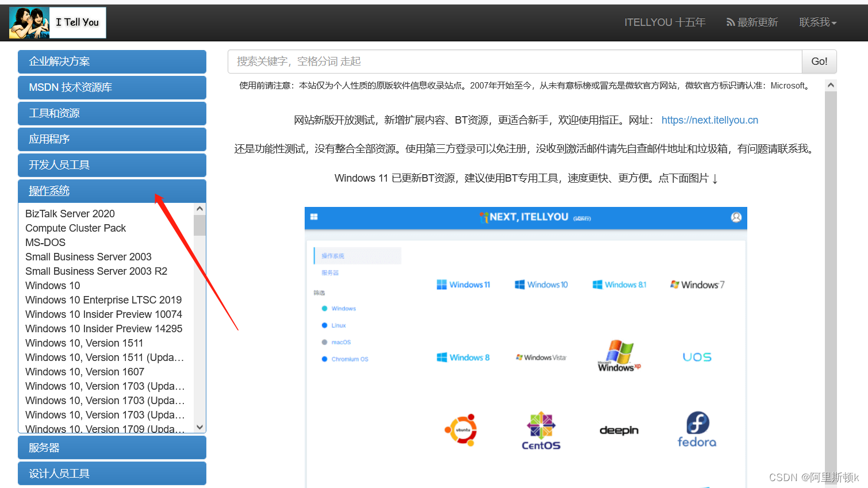868x488 pixels.
Task: Click the Windows 8.1 logo
Action: click(x=620, y=285)
